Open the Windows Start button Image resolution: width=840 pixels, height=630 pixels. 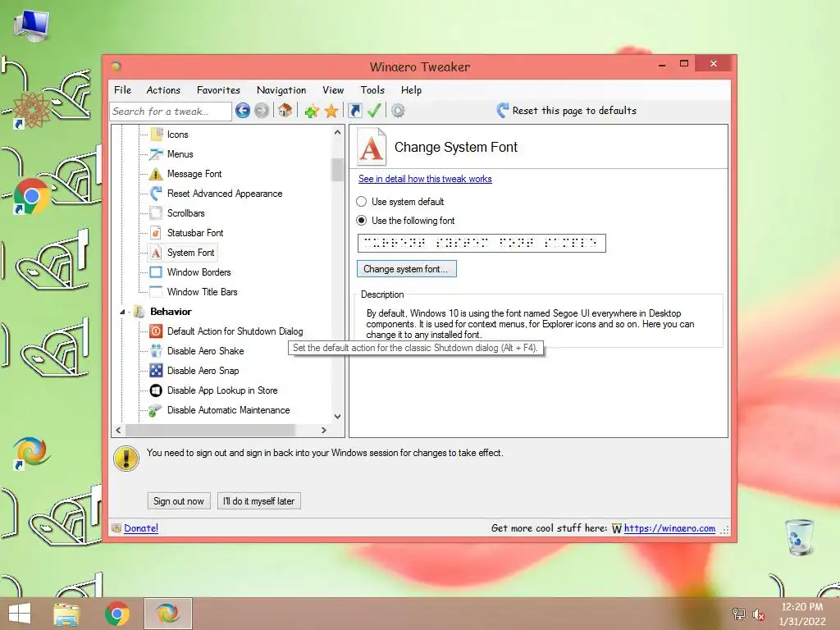point(20,614)
